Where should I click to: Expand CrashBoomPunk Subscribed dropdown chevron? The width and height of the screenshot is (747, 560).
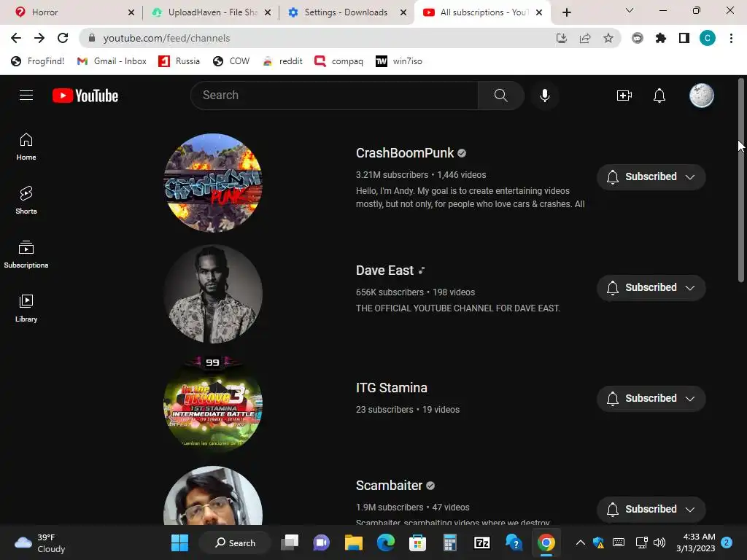tap(690, 176)
